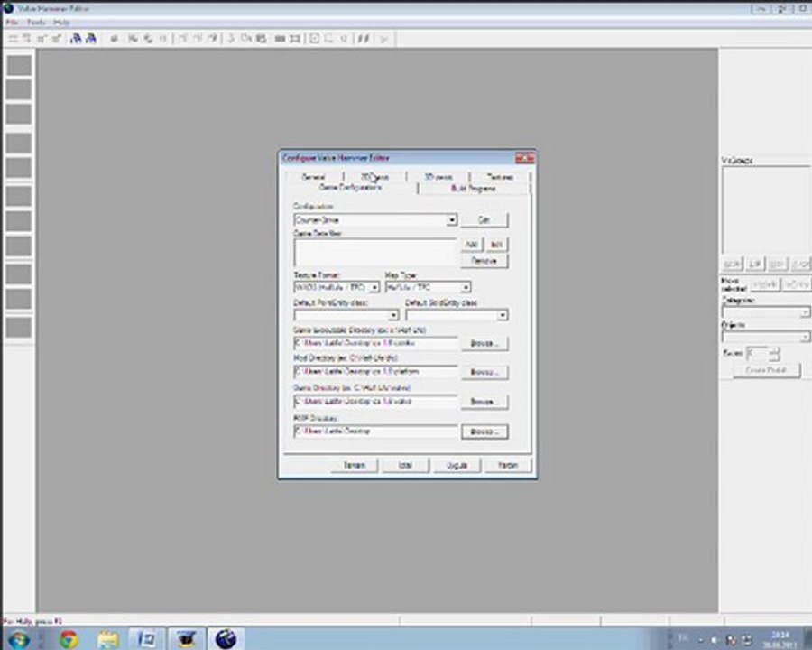
Task: Open the Windows Start menu
Action: 18,638
